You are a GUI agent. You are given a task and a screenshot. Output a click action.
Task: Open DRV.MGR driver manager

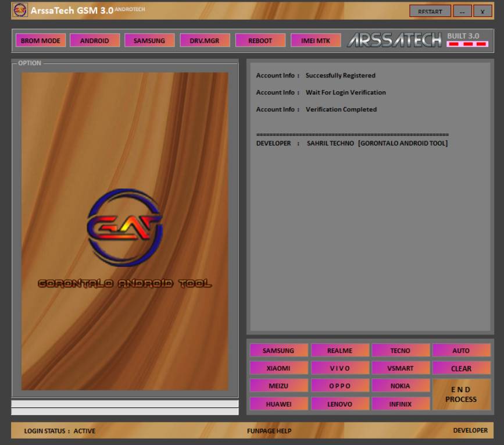click(x=205, y=41)
